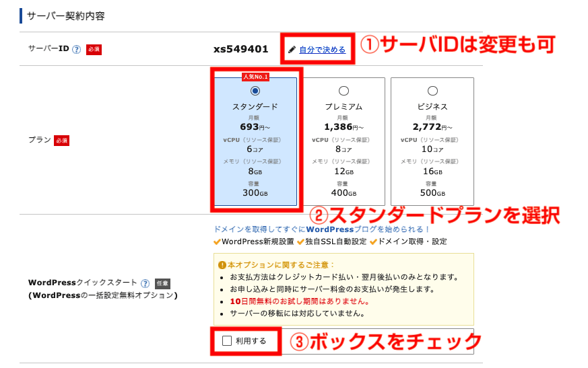The height and width of the screenshot is (368, 588).
Task: Open the 自分で決める link
Action: 322,50
